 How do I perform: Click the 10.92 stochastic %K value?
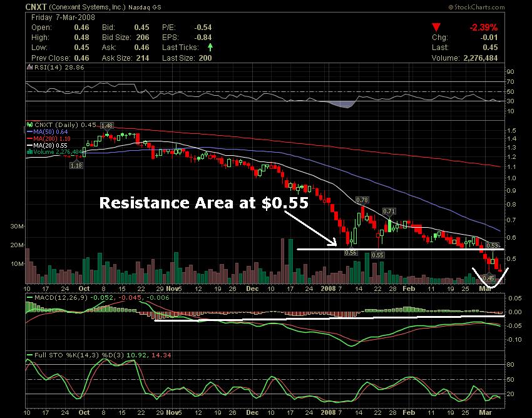pyautogui.click(x=136, y=355)
